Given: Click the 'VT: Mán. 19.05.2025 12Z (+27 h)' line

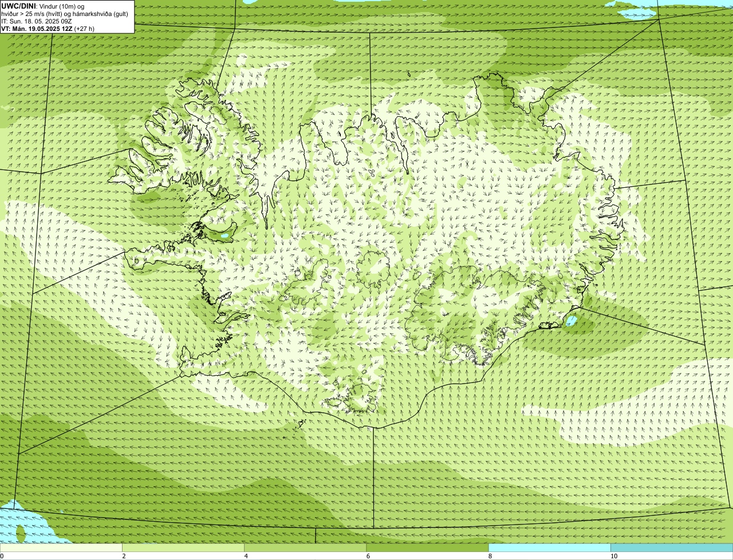Looking at the screenshot, I should click(48, 29).
